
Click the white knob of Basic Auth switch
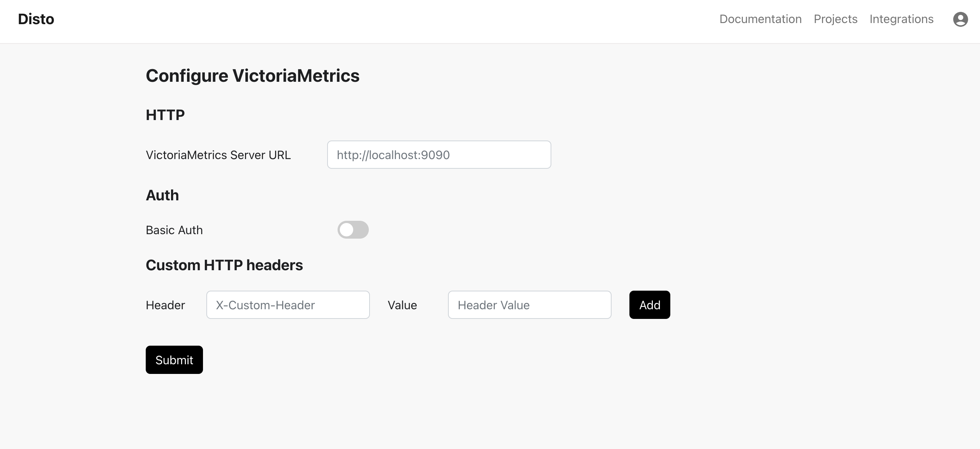(x=346, y=230)
